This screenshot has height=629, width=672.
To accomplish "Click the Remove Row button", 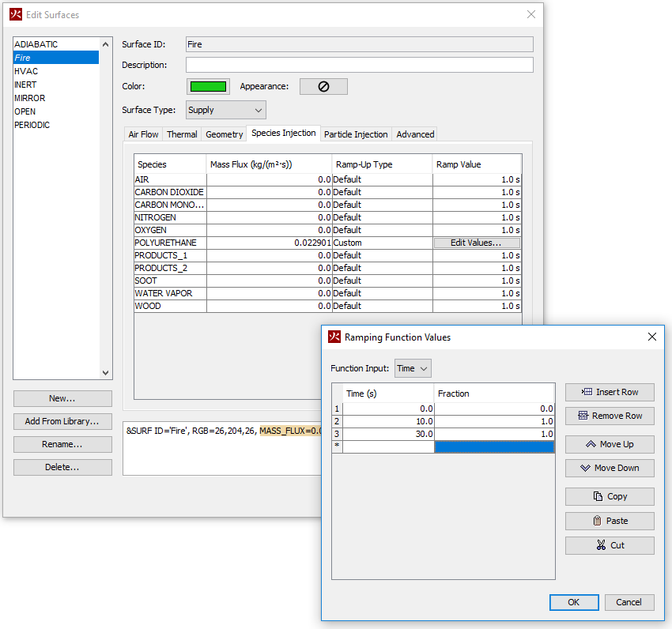I will coord(610,416).
